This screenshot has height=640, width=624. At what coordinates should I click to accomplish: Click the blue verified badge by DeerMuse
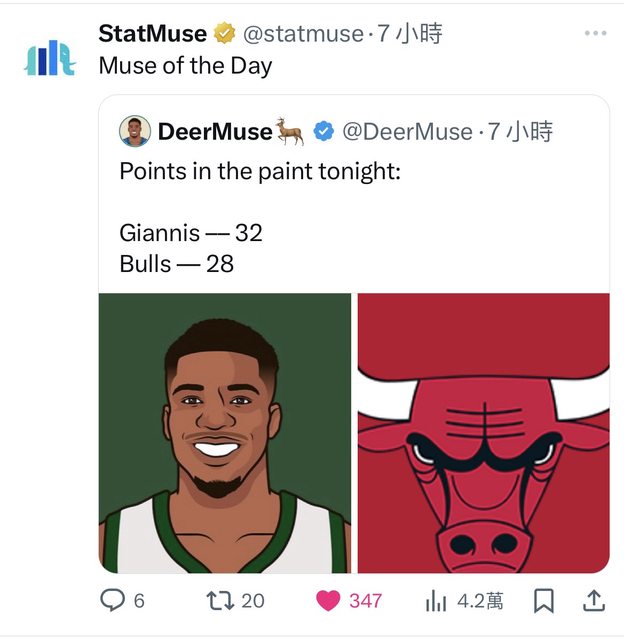[324, 131]
